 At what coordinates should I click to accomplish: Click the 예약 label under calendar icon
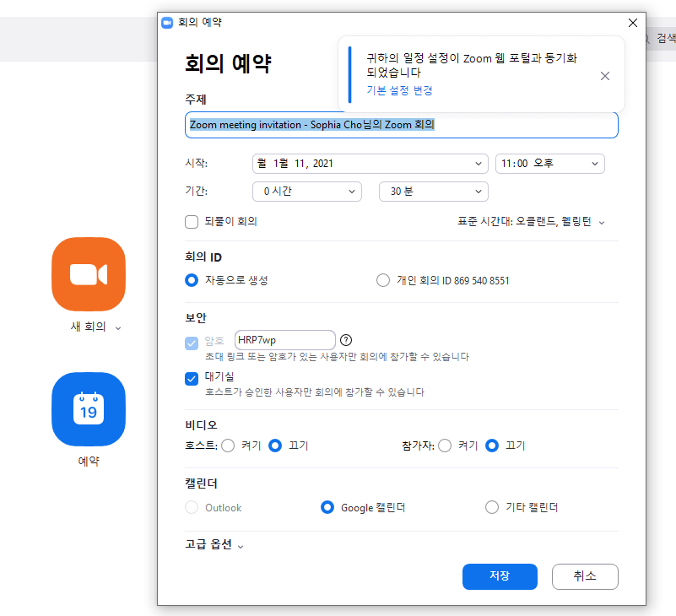(x=89, y=462)
